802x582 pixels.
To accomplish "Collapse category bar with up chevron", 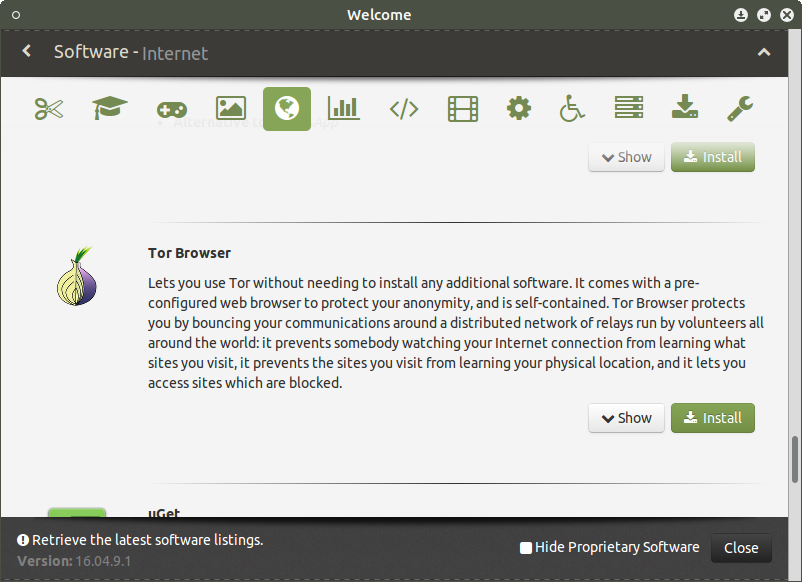I will coord(764,52).
